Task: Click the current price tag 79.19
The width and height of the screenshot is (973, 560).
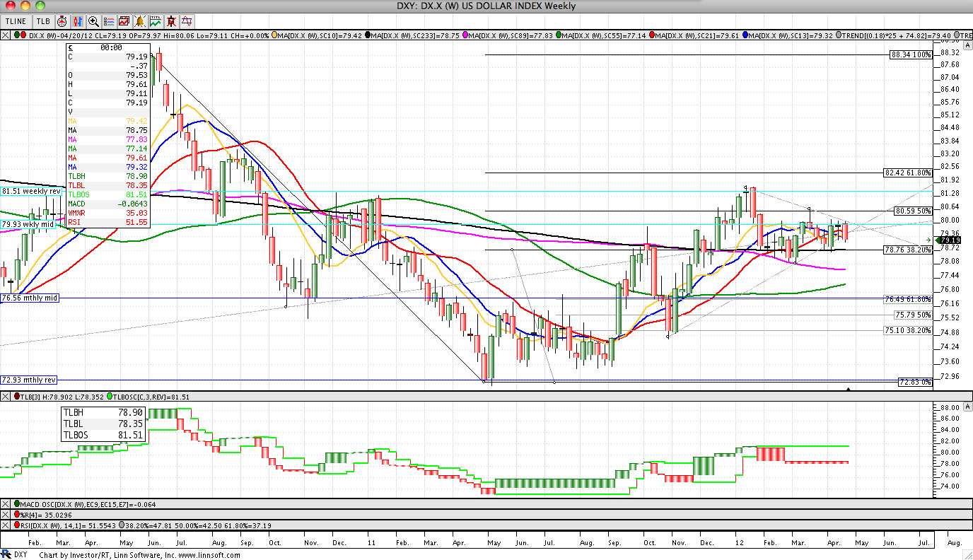Action: [948, 240]
